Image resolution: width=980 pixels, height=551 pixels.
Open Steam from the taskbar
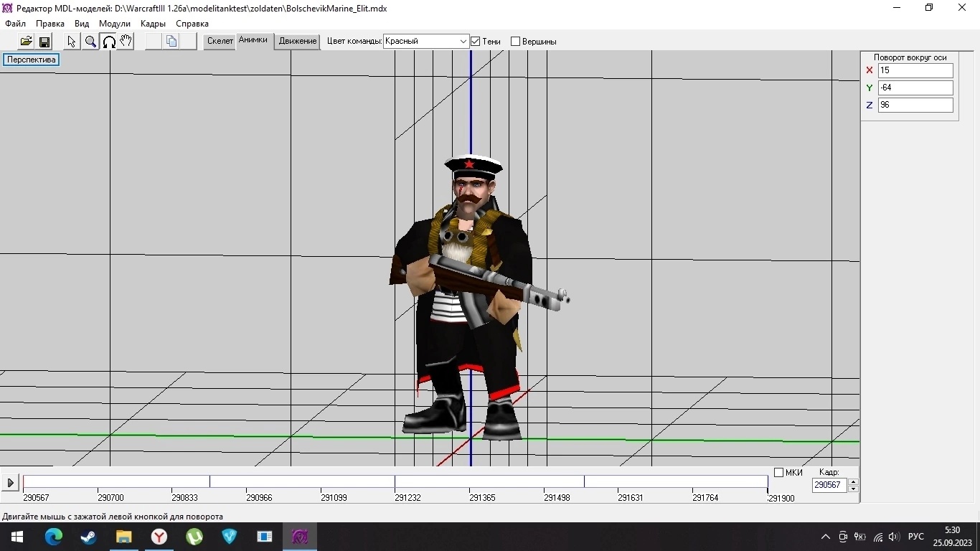89,537
